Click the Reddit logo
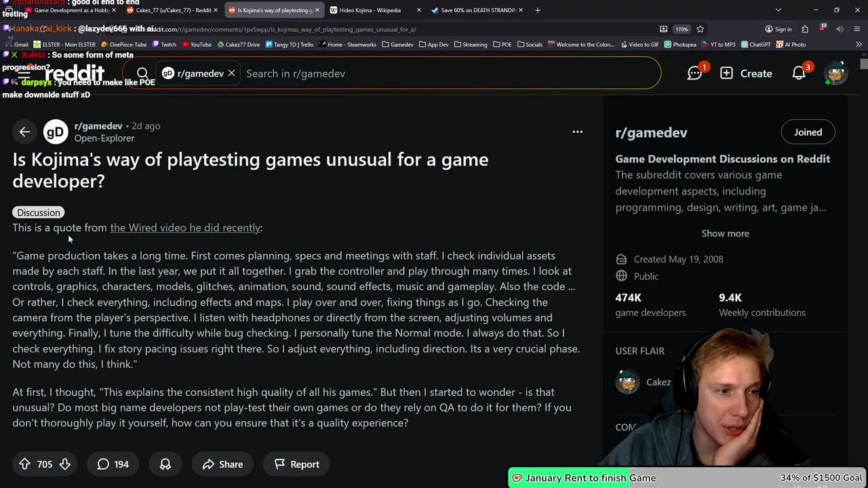This screenshot has height=488, width=868. 75,73
